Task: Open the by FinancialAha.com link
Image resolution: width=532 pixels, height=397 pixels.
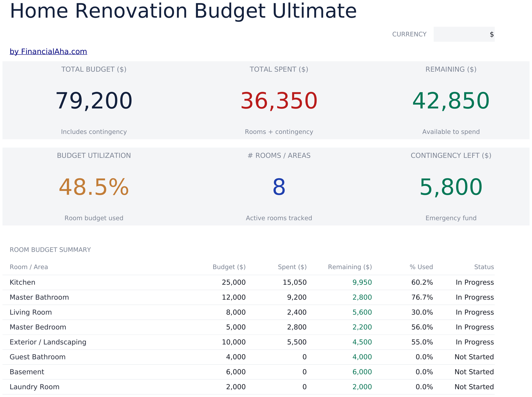Action: [48, 51]
